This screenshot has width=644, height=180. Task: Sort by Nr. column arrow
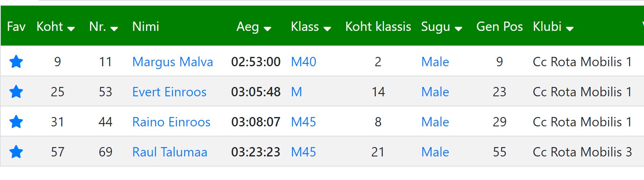point(114,28)
